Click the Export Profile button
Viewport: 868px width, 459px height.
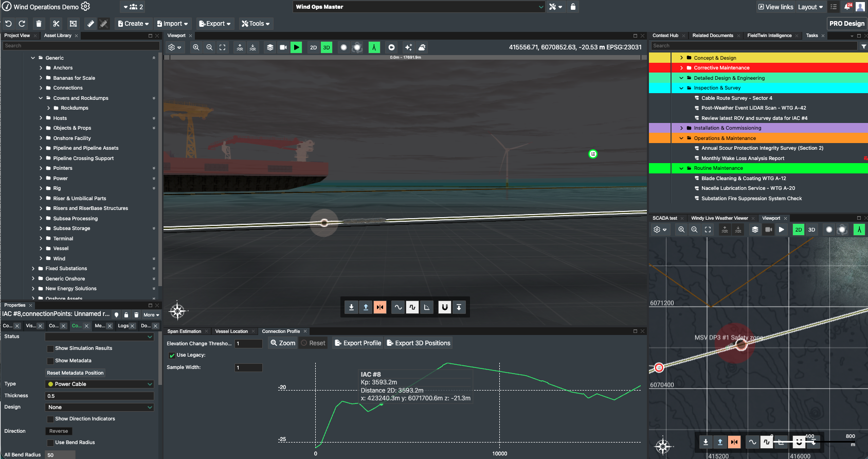(358, 343)
